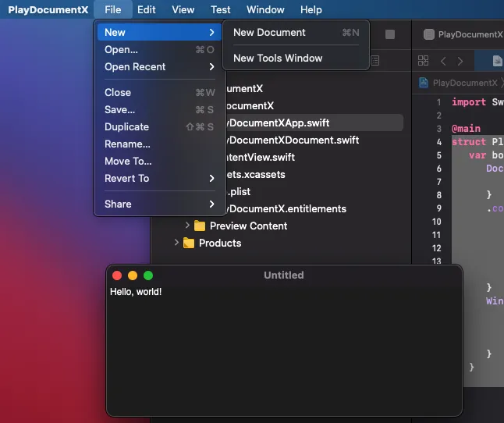Screen dimensions: 504x423
Task: Select the Products folder icon
Action: coord(189,243)
